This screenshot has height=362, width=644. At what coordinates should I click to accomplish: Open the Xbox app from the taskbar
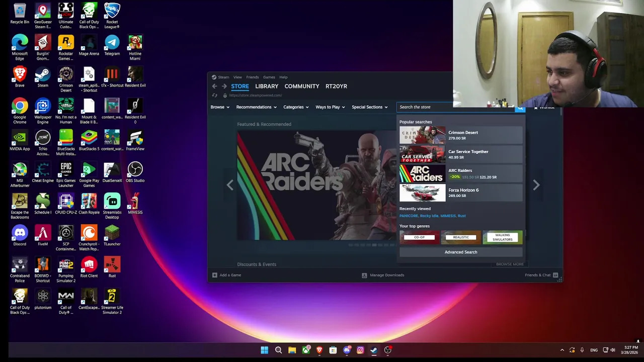pyautogui.click(x=305, y=350)
